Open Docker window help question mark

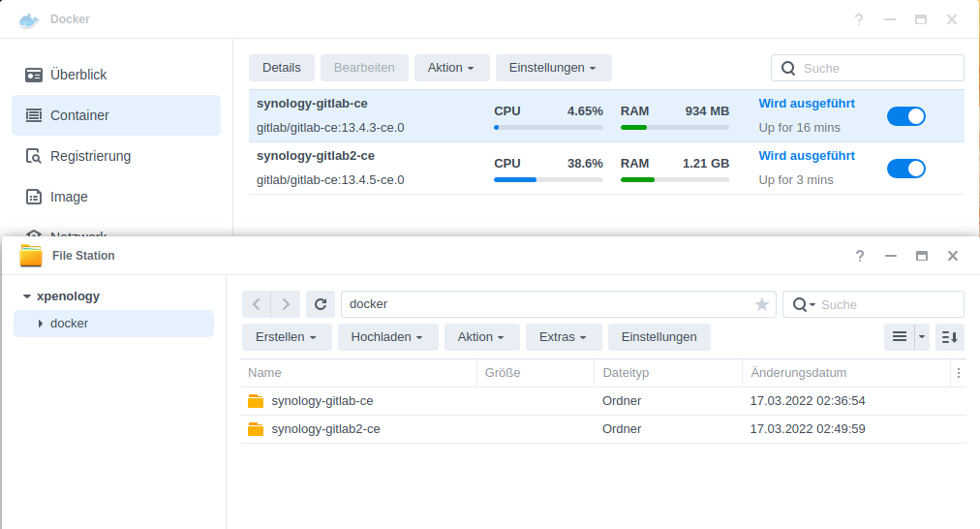coord(859,19)
